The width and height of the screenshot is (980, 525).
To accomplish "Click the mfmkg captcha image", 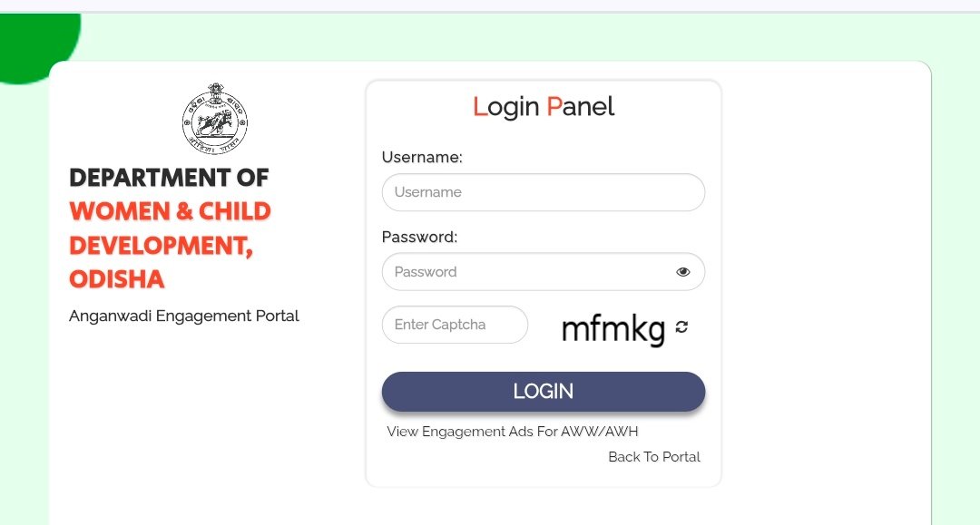I will pyautogui.click(x=613, y=328).
